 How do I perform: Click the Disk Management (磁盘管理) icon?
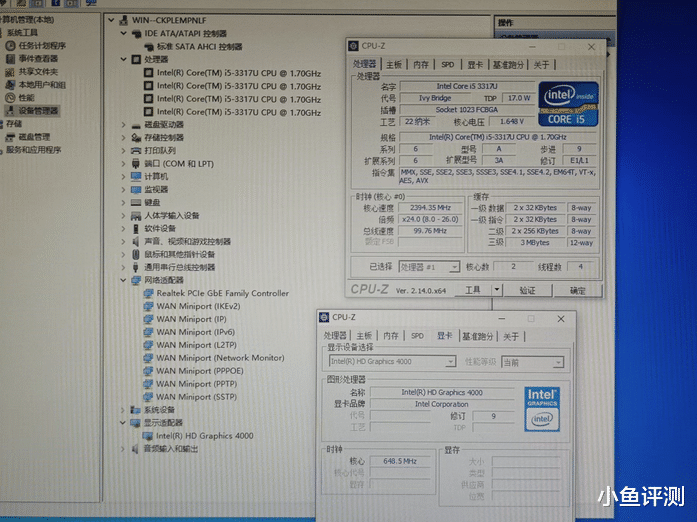(10, 137)
